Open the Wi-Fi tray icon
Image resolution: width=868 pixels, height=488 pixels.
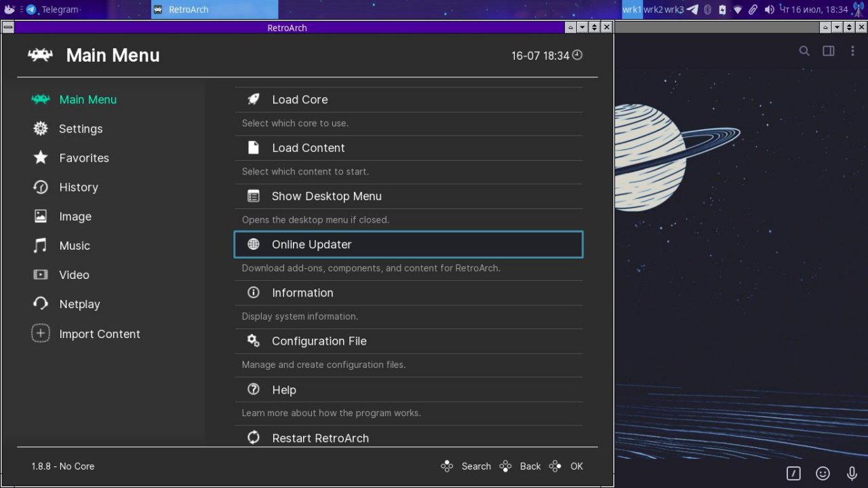pos(738,10)
